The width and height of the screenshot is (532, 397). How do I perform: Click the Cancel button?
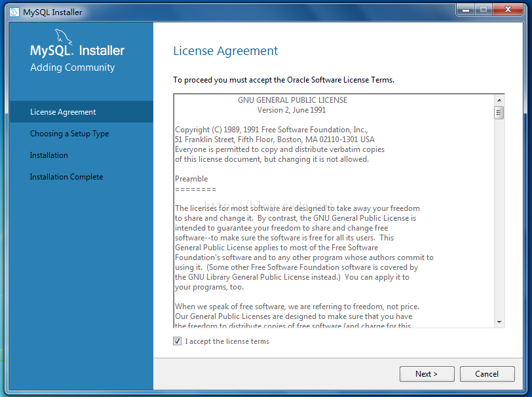point(487,374)
